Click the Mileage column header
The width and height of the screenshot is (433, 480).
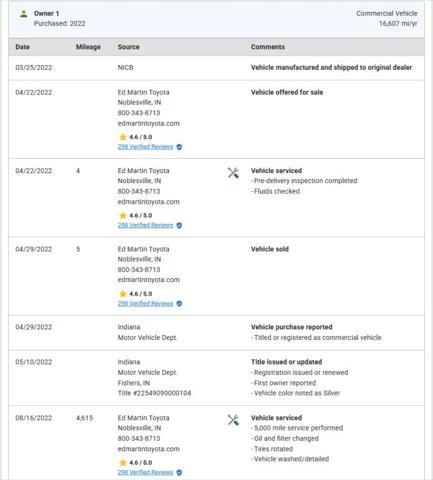[88, 47]
